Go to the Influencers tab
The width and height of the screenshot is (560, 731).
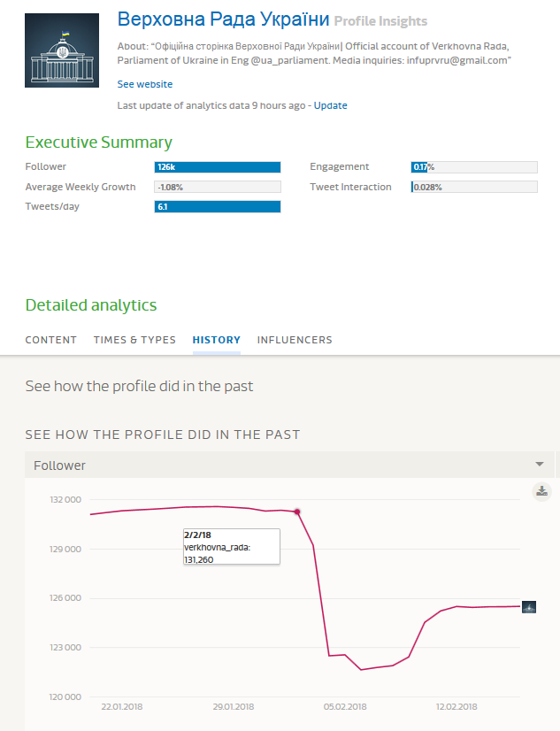point(295,340)
